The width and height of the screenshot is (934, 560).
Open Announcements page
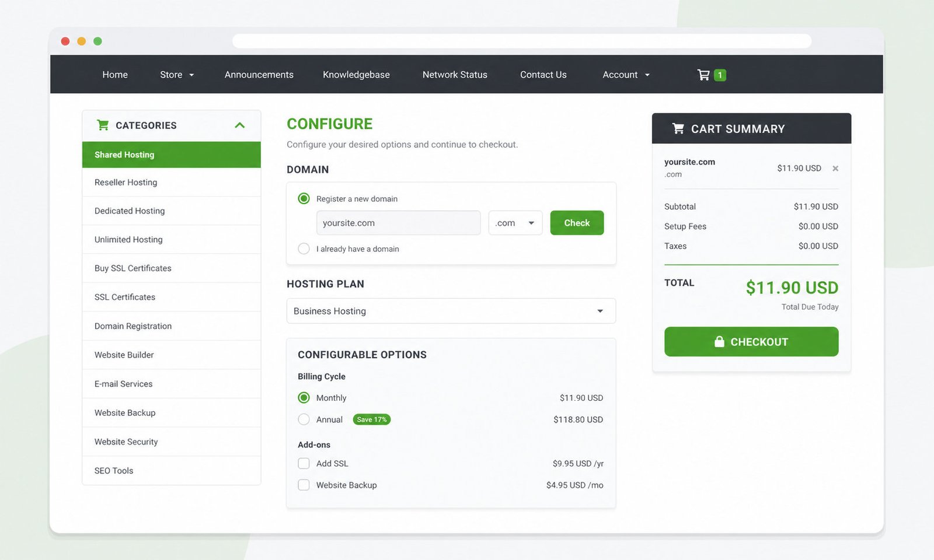(x=259, y=75)
